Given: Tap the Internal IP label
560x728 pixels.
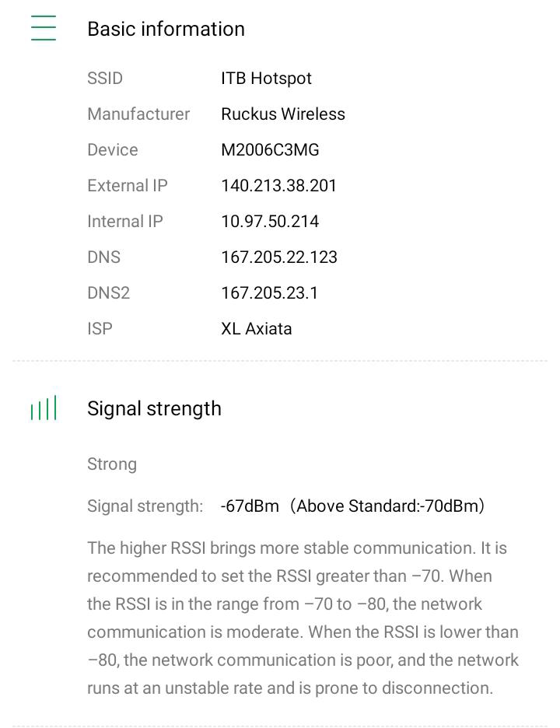Looking at the screenshot, I should [x=125, y=221].
